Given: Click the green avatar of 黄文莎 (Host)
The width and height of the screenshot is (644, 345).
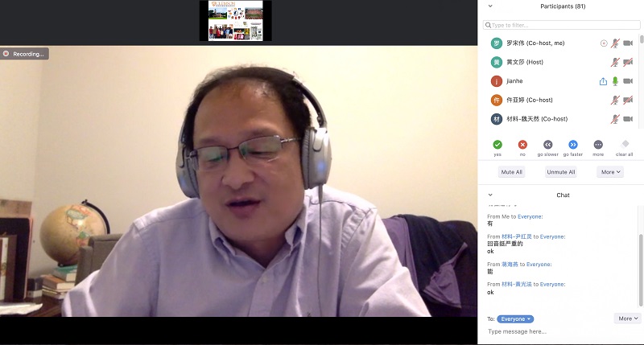Looking at the screenshot, I should pyautogui.click(x=497, y=62).
